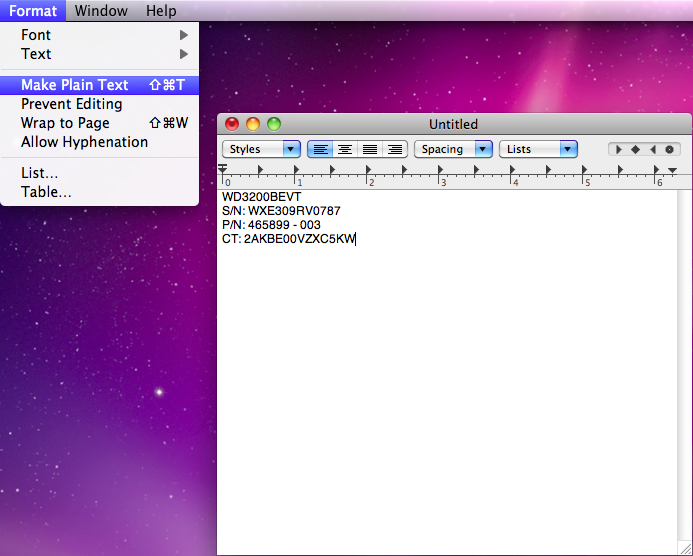Expand the Font submenu arrow
The width and height of the screenshot is (693, 556).
click(184, 35)
